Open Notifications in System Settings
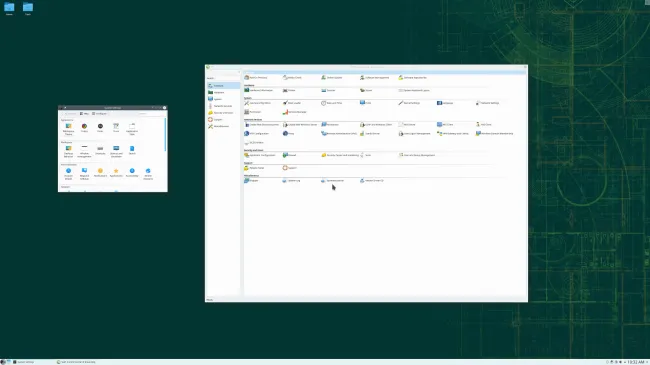The height and width of the screenshot is (365, 650). point(100,173)
